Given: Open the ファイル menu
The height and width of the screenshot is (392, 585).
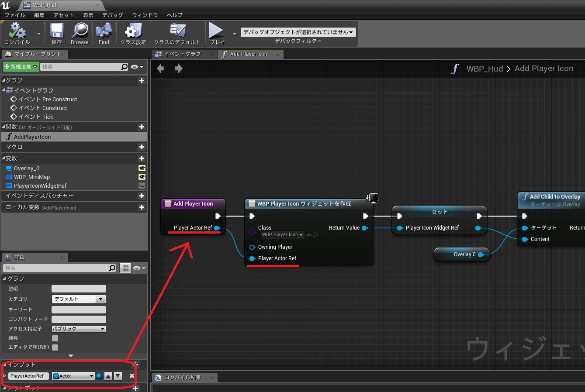Looking at the screenshot, I should coord(15,15).
